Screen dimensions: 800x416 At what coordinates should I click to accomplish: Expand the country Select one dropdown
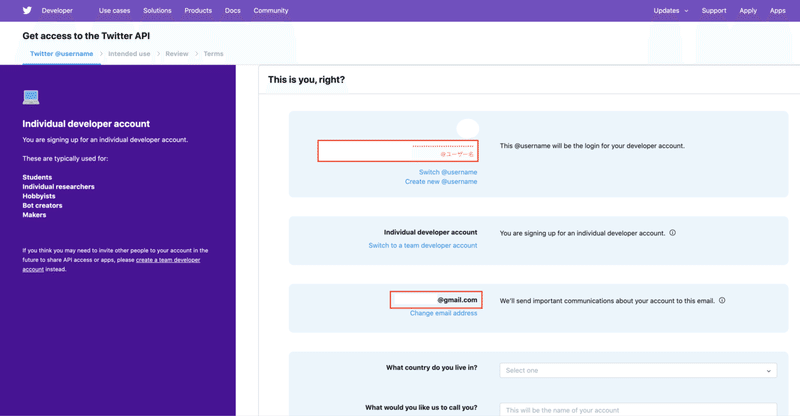tap(638, 371)
